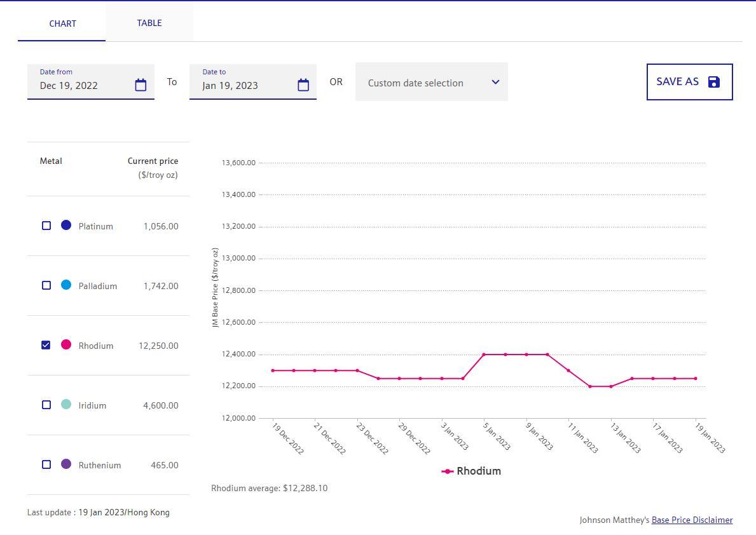Select the CHART tab
The height and width of the screenshot is (535, 756).
point(62,24)
